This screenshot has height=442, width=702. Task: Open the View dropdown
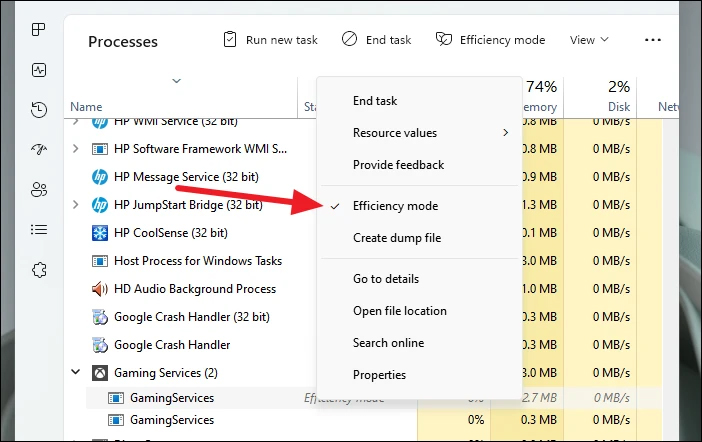(589, 40)
